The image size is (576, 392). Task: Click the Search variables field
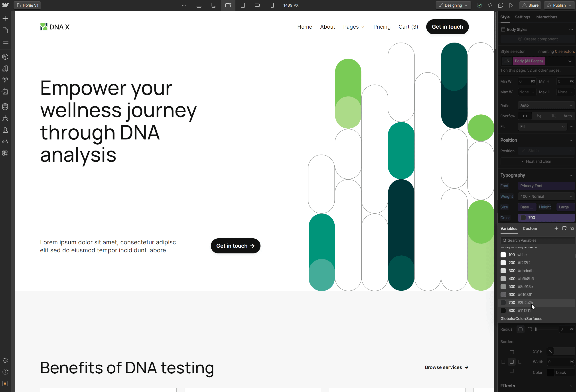coord(537,240)
